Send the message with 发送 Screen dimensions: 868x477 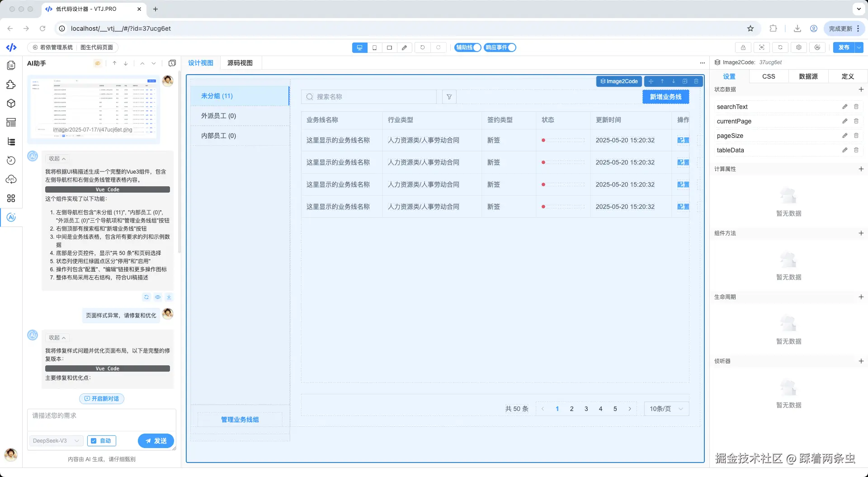coord(156,441)
